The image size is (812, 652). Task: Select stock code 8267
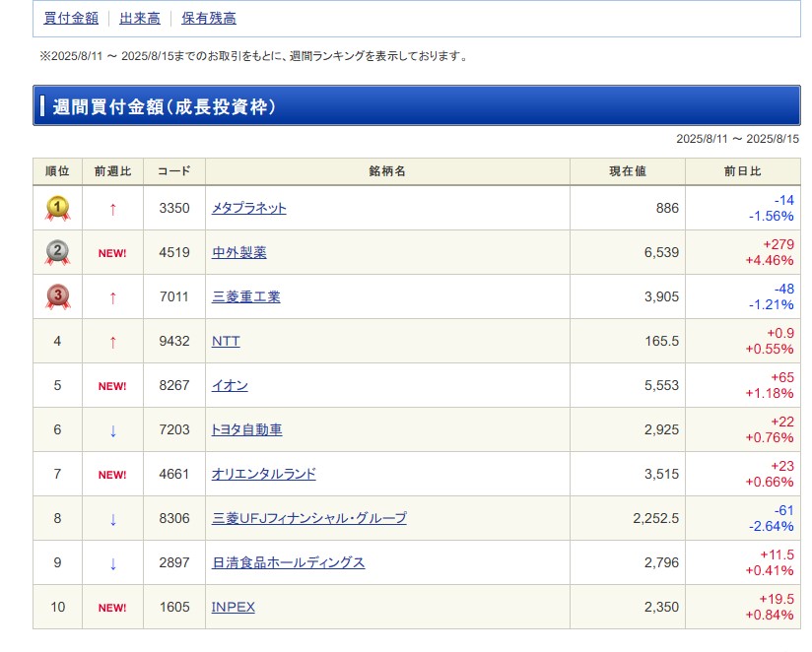pos(174,385)
